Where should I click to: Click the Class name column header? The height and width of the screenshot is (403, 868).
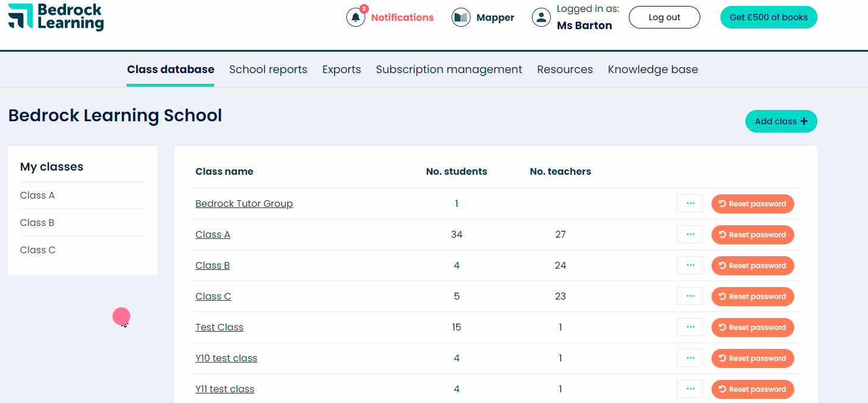[224, 172]
